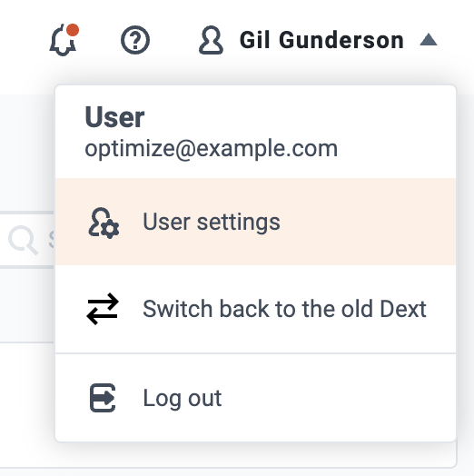
Task: Click the red notification badge dot
Action: pyautogui.click(x=73, y=30)
